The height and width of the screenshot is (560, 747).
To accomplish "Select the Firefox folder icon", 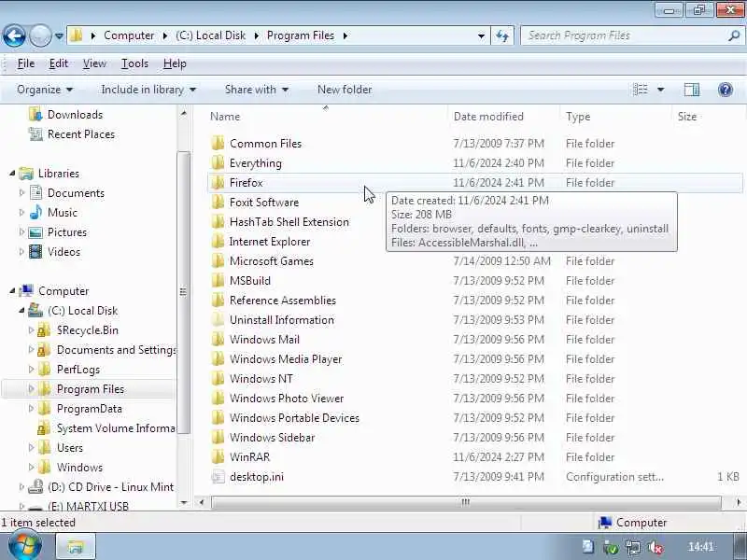I will (218, 182).
